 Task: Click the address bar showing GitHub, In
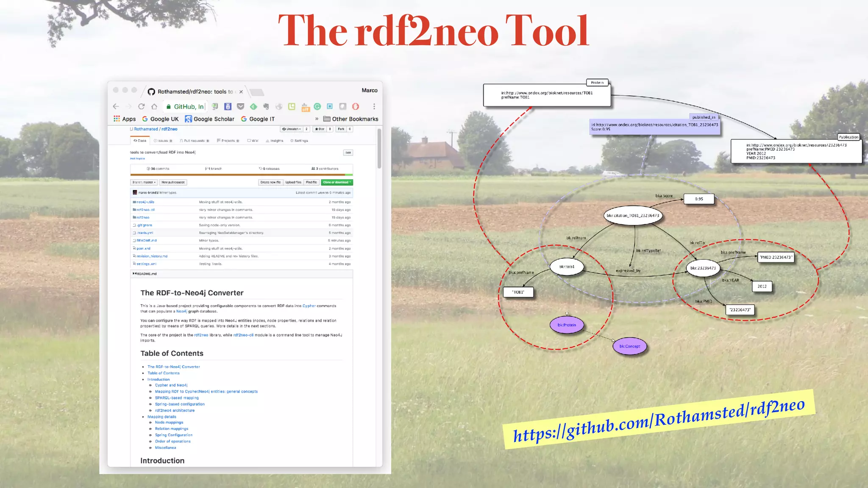(x=185, y=107)
